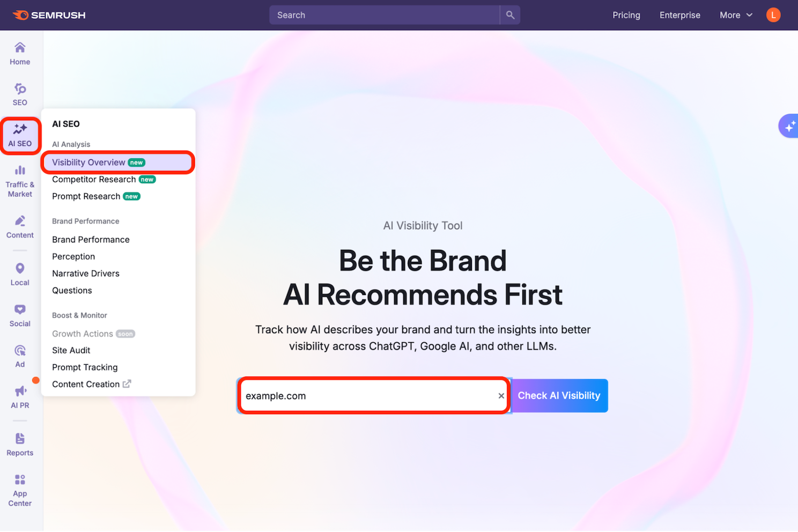798x532 pixels.
Task: Open the App Center icon
Action: 20,490
